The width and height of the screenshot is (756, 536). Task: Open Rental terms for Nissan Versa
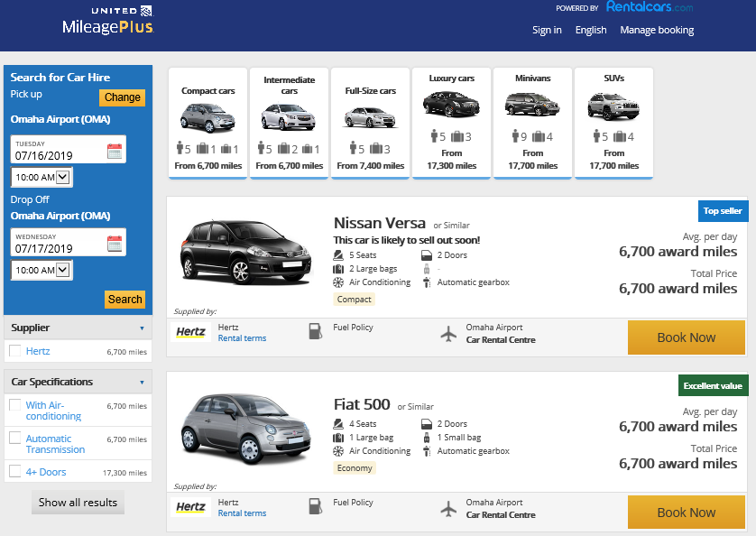tap(242, 338)
